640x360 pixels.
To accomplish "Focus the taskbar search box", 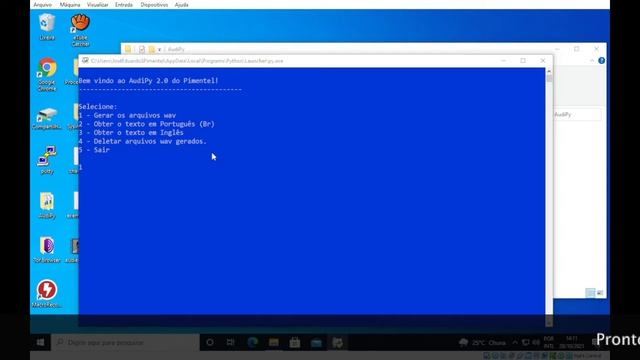I will [125, 342].
